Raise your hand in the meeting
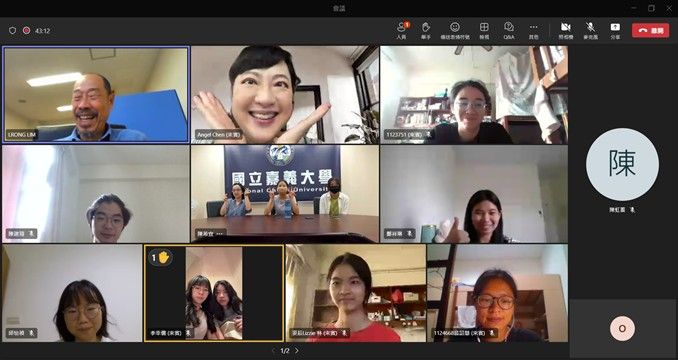 [x=426, y=30]
